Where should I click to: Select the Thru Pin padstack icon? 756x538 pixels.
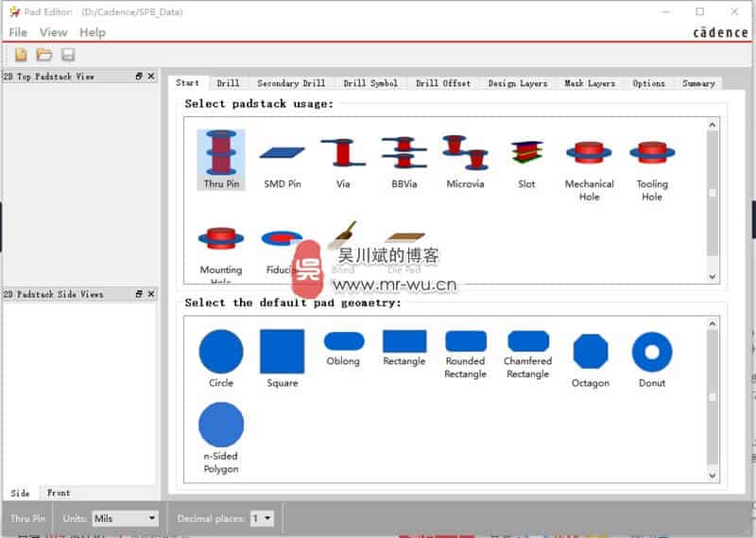tap(221, 152)
